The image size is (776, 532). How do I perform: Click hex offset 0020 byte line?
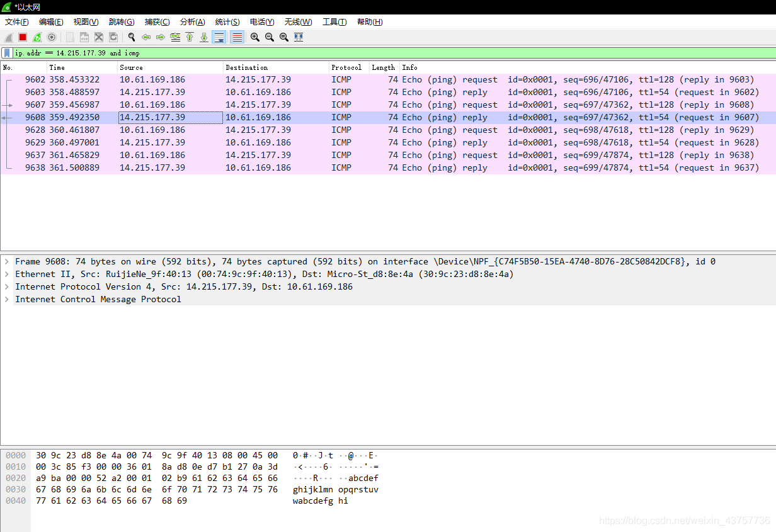(157, 478)
